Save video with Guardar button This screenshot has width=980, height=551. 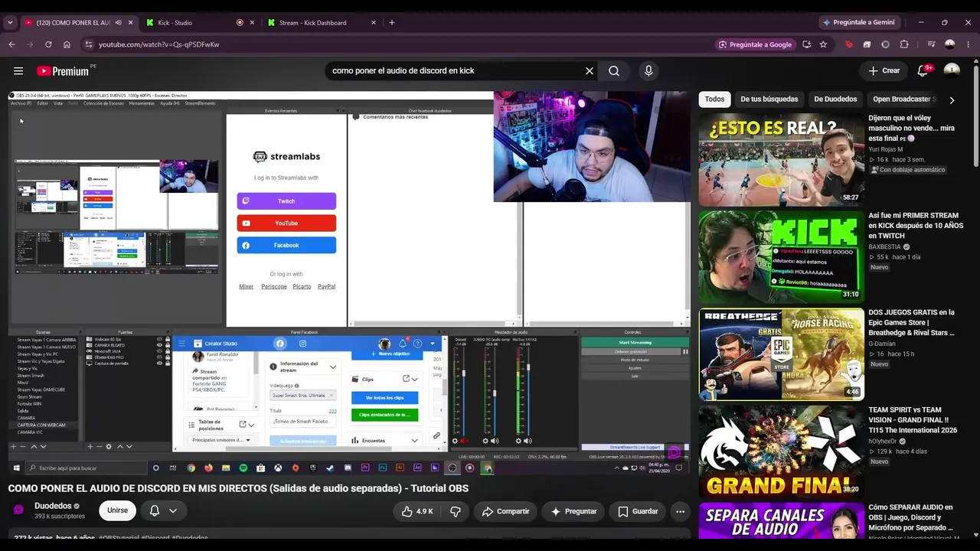click(x=638, y=511)
